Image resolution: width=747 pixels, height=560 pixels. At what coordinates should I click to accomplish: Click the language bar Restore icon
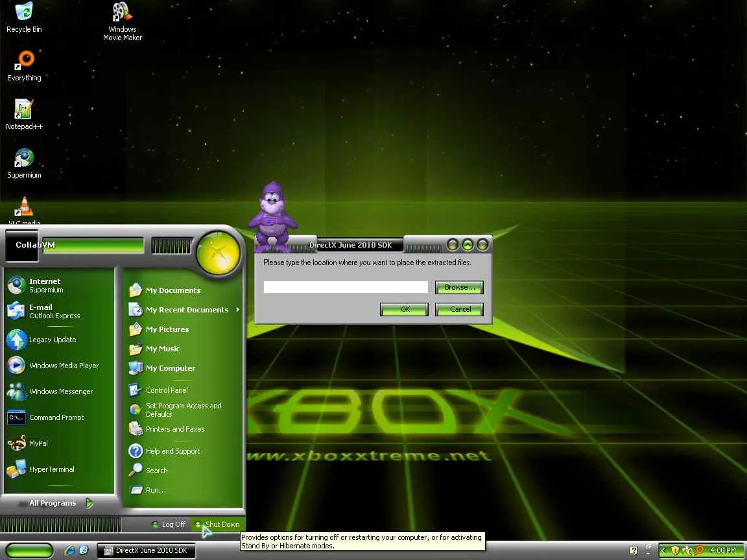[x=648, y=546]
